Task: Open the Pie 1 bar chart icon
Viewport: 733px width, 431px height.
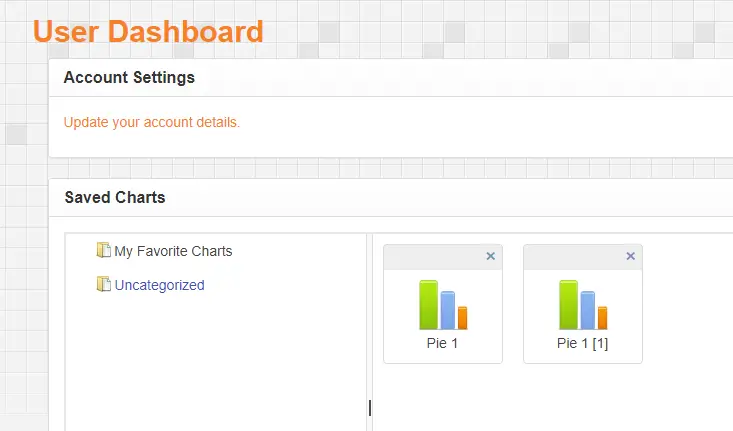Action: (443, 305)
